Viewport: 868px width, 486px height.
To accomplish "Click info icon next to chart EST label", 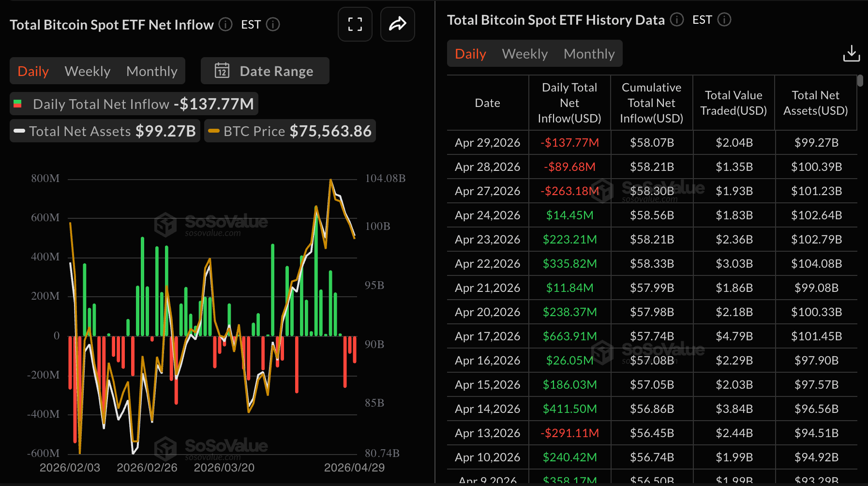I will pos(273,24).
